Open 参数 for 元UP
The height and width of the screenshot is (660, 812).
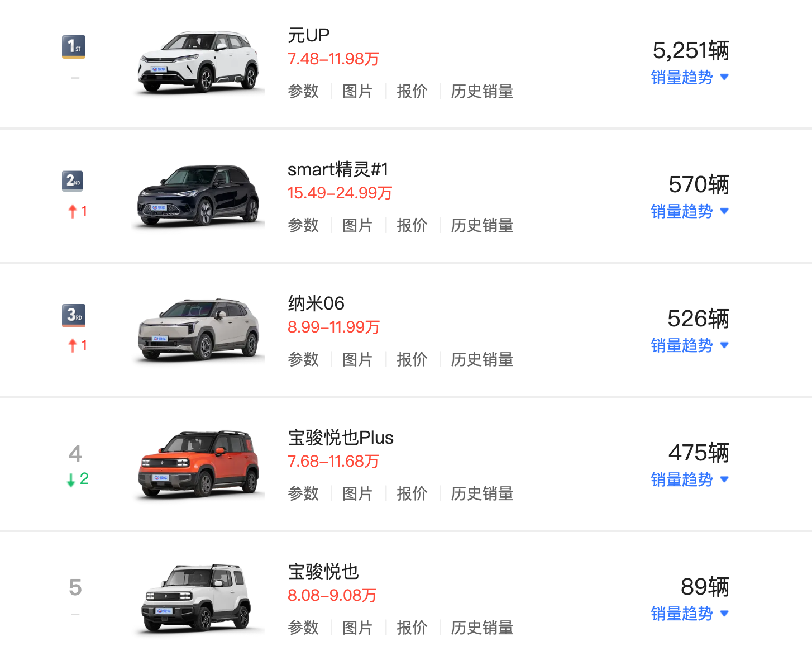[303, 91]
